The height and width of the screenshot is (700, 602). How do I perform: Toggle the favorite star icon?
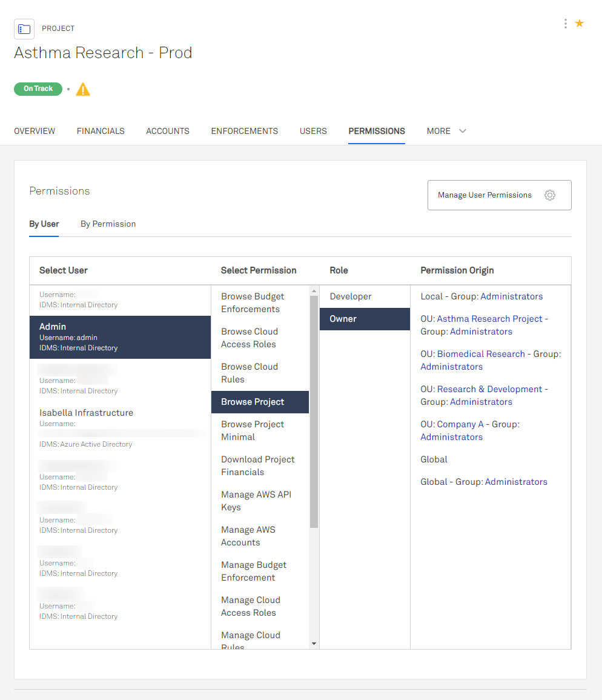pyautogui.click(x=579, y=23)
